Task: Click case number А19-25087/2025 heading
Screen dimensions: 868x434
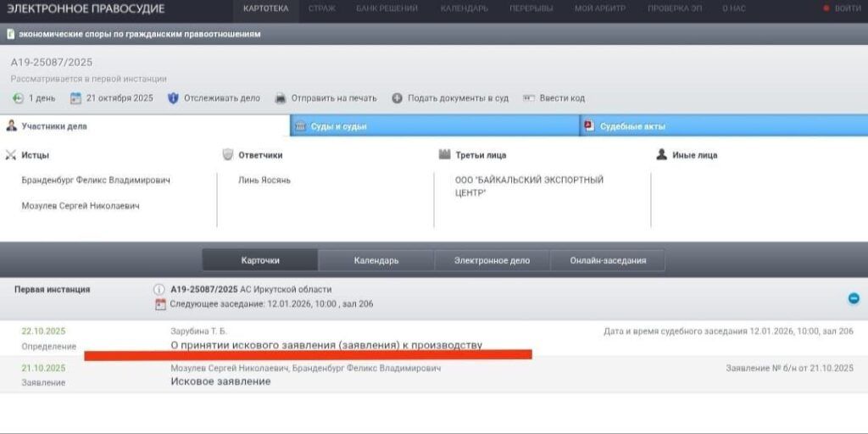Action: [52, 62]
